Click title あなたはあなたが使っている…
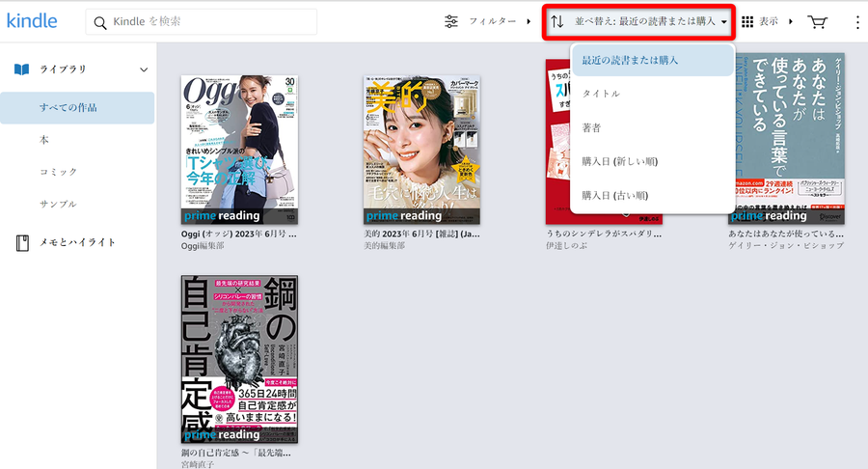 [x=786, y=234]
